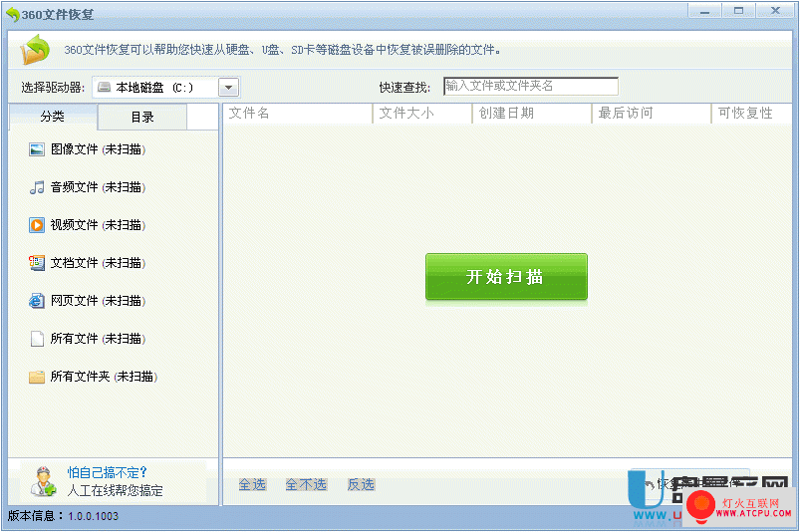Select 本地磁盘 (C:) drive combo box
This screenshot has width=801, height=532.
(x=166, y=88)
